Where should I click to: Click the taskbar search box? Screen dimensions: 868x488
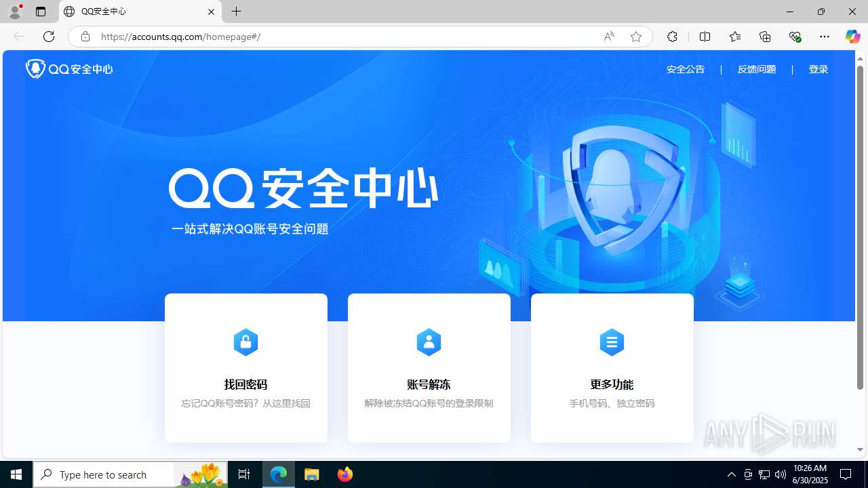(130, 474)
